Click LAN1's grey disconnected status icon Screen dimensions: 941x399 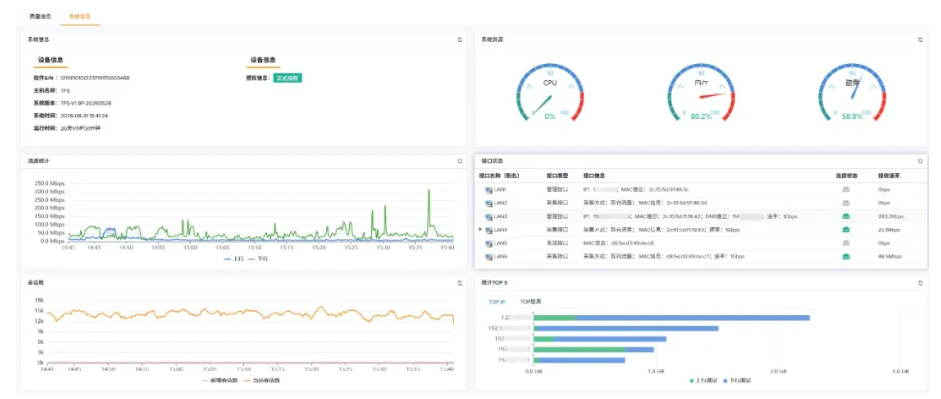846,190
